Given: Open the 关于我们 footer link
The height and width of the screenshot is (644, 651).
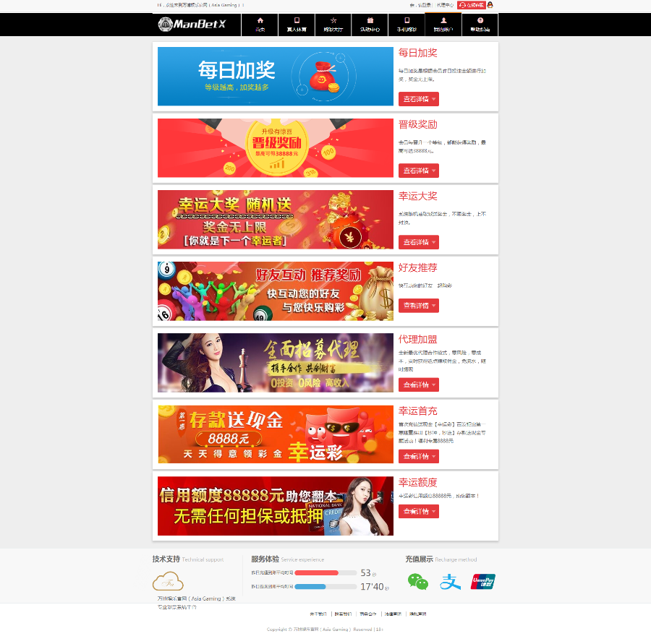Looking at the screenshot, I should point(318,614).
